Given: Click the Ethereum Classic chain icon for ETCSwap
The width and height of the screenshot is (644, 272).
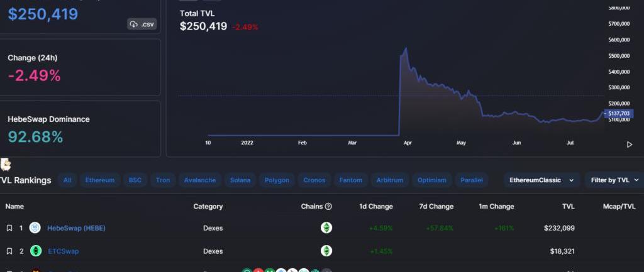Looking at the screenshot, I should click(326, 251).
